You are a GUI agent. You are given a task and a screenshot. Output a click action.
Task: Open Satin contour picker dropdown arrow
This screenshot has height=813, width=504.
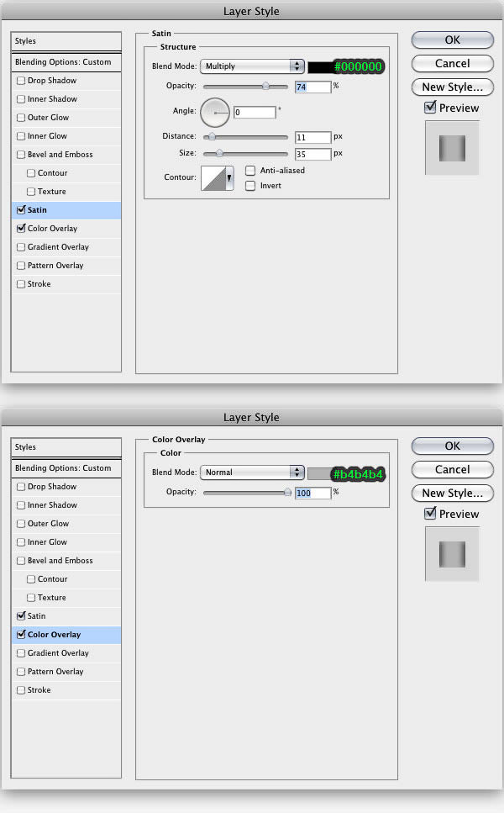point(229,178)
